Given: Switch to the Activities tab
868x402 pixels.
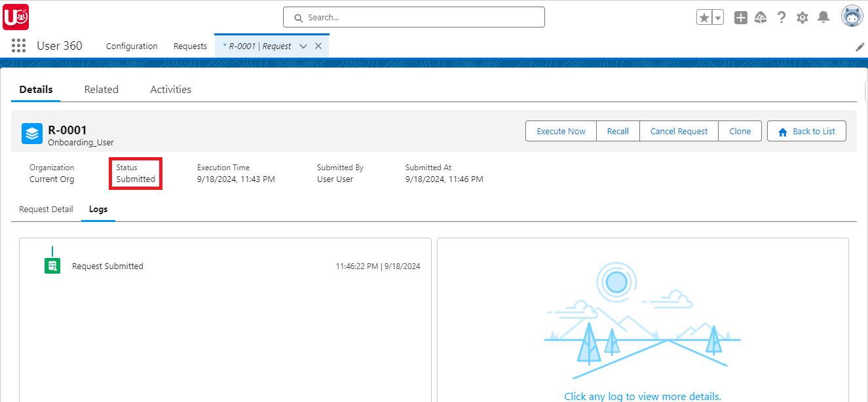Looking at the screenshot, I should pos(171,90).
